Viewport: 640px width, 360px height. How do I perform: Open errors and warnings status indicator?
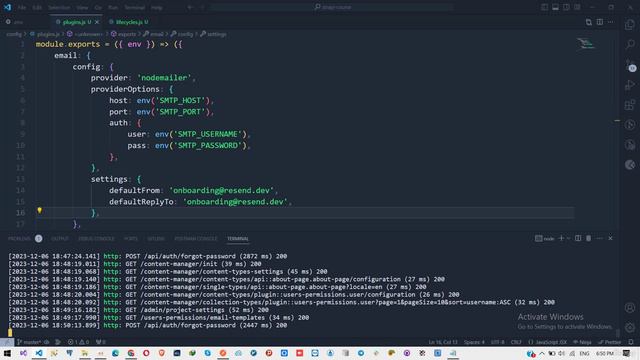pyautogui.click(x=78, y=342)
